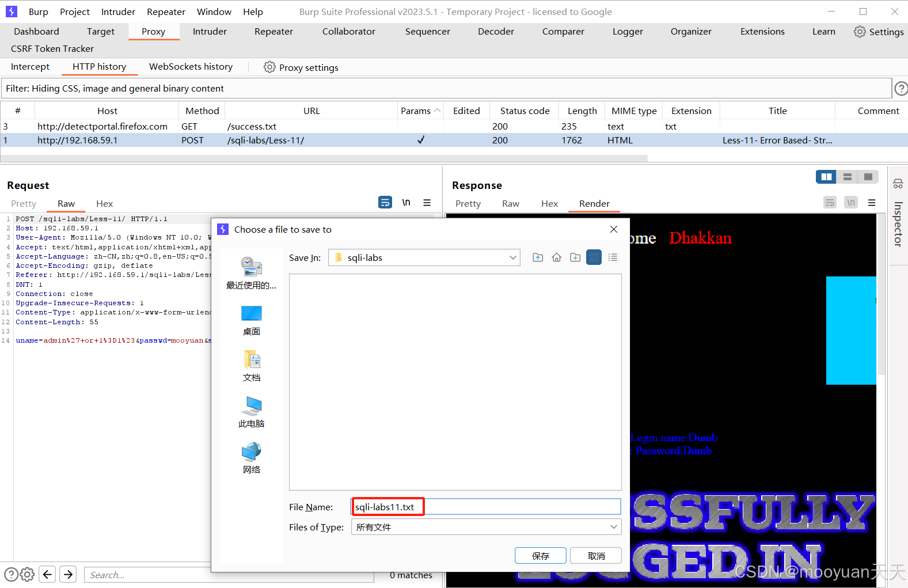Click the Search box under Request panel
The height and width of the screenshot is (588, 908).
pyautogui.click(x=229, y=575)
